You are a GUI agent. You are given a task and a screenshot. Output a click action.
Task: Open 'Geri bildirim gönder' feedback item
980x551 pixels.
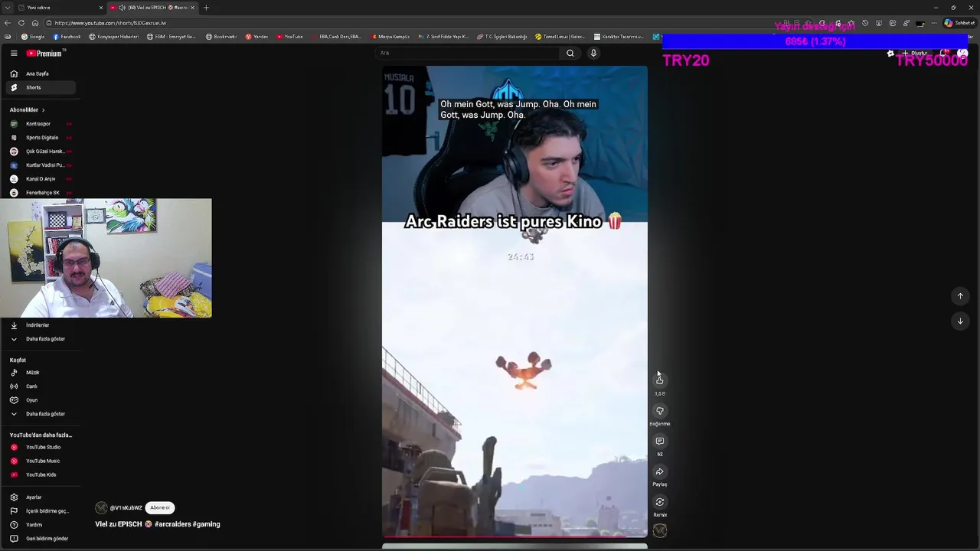click(x=41, y=539)
